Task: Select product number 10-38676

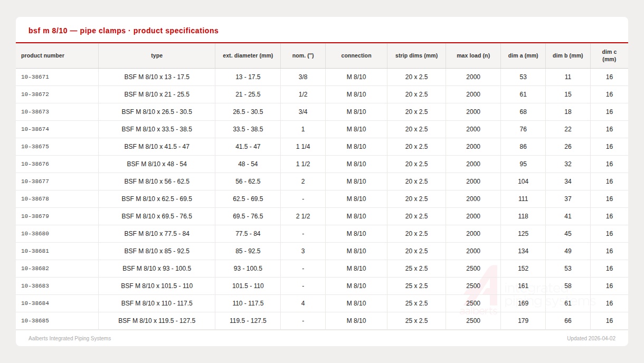Action: 35,164
